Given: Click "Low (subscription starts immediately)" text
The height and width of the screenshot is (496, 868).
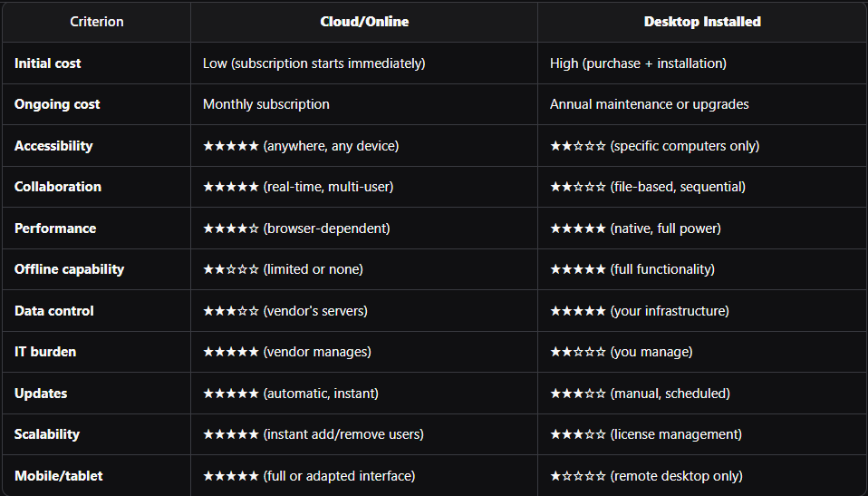Looking at the screenshot, I should click(313, 63).
